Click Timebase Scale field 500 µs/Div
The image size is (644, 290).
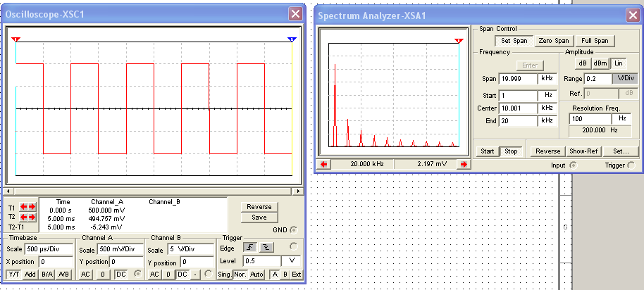49,249
